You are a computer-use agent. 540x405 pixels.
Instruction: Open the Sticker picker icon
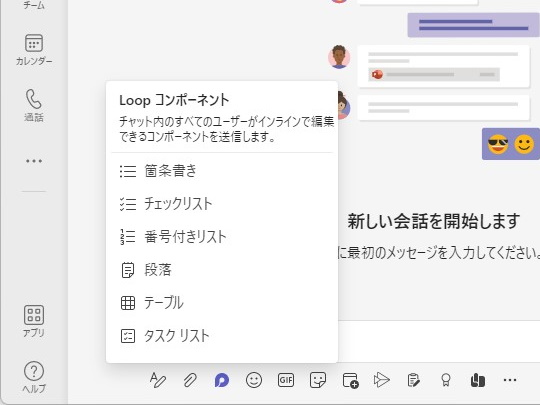coord(318,380)
